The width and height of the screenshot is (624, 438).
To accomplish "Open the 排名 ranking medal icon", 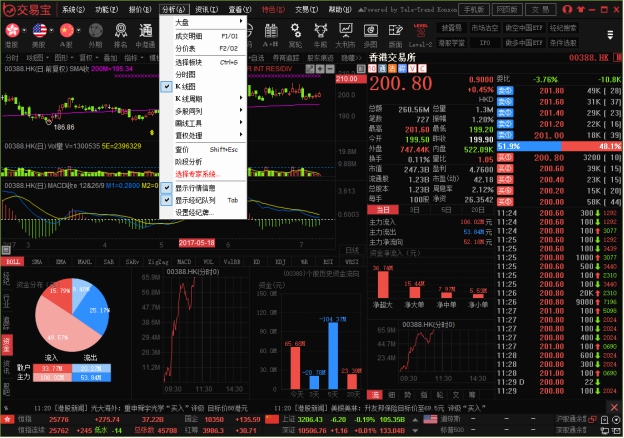I will (x=122, y=32).
